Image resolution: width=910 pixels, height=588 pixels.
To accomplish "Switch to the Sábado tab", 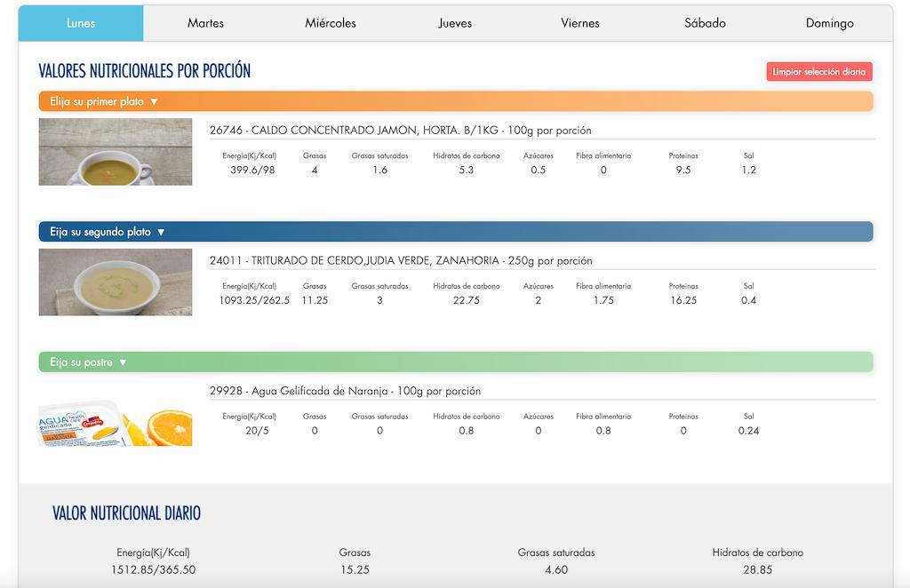I will 705,22.
